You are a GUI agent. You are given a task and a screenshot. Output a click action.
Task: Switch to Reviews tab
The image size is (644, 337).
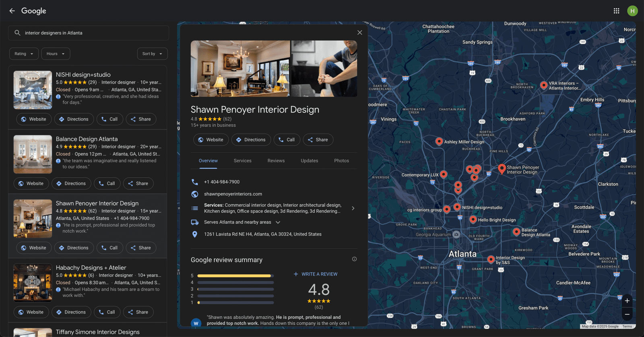(276, 160)
